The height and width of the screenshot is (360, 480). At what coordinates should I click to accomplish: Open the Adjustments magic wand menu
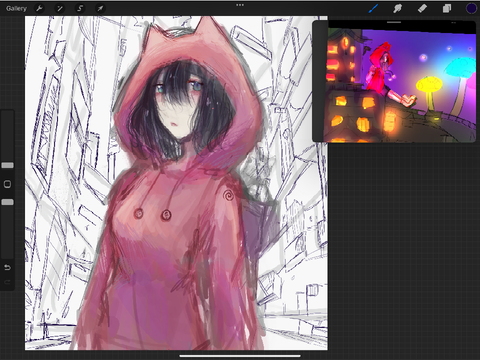(60, 8)
